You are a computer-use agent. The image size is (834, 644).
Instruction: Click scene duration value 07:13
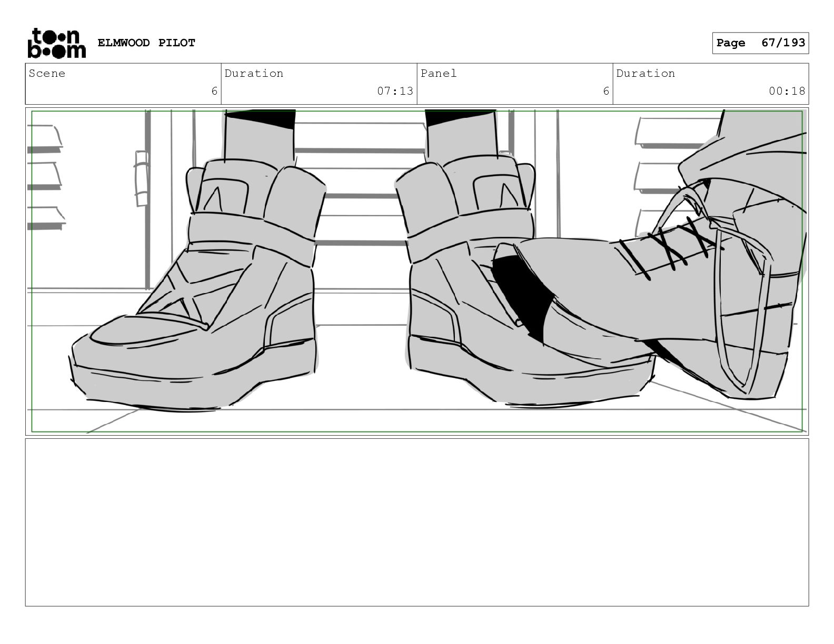pyautogui.click(x=395, y=91)
